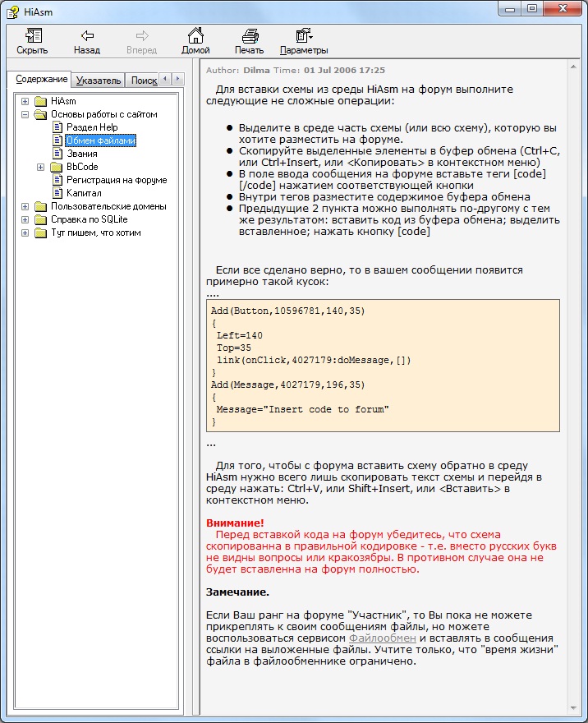This screenshot has width=588, height=723.
Task: Click Тут пишем, что хотим folder icon
Action: (x=41, y=233)
